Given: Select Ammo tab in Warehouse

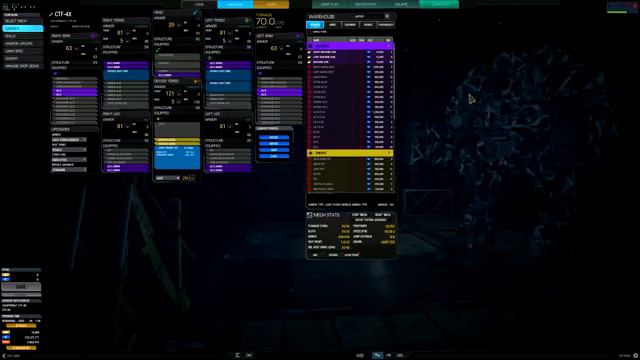Looking at the screenshot, I should click(333, 25).
